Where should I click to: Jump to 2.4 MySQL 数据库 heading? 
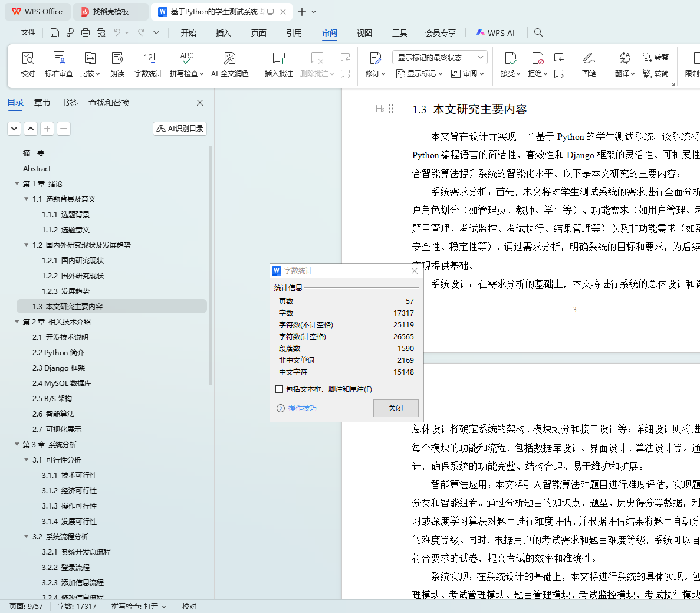[x=61, y=383]
